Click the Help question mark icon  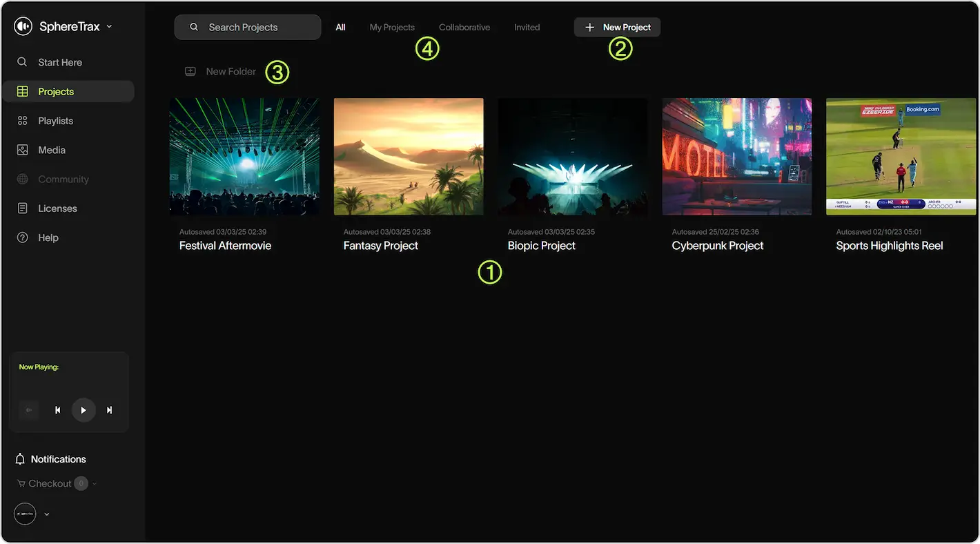[22, 237]
